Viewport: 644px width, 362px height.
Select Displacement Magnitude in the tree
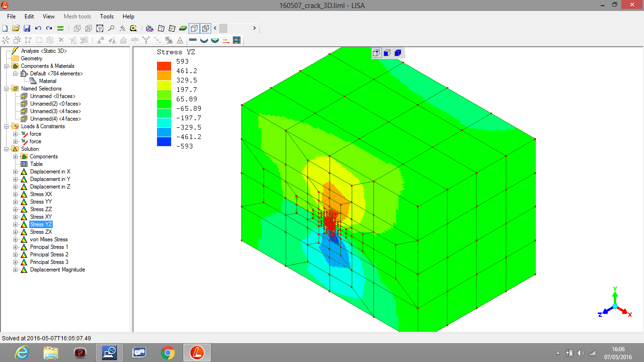pos(57,270)
